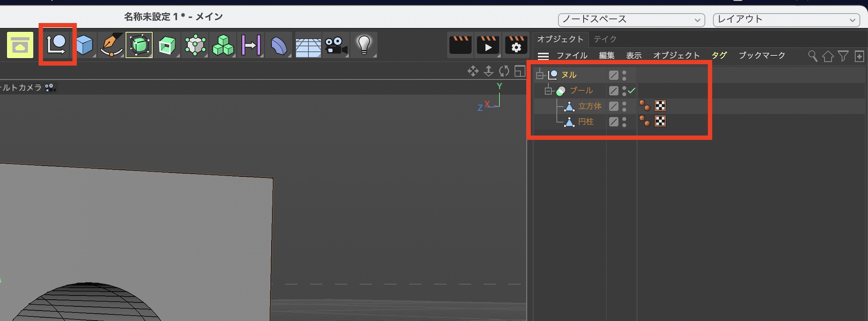Screen dimensions: 868x321
Task: Click the light bulb Light icon
Action: [364, 45]
